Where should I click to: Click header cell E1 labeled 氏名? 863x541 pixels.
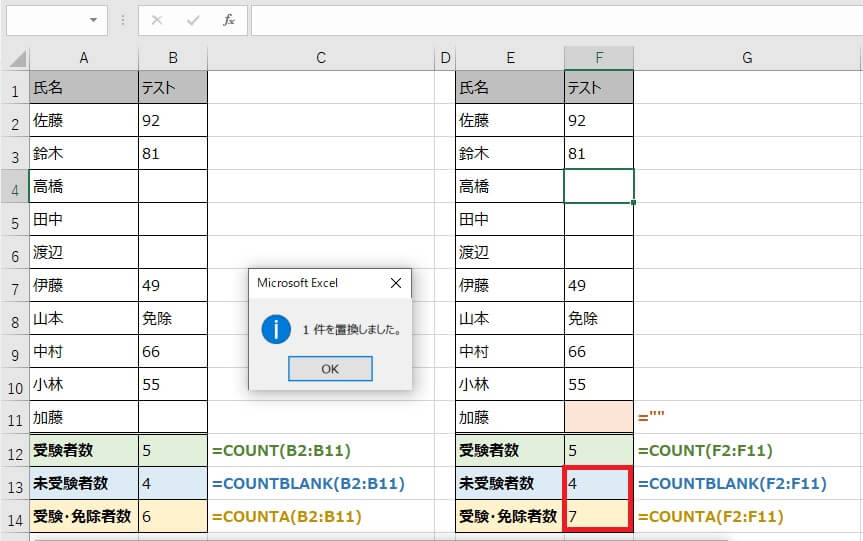pos(509,87)
